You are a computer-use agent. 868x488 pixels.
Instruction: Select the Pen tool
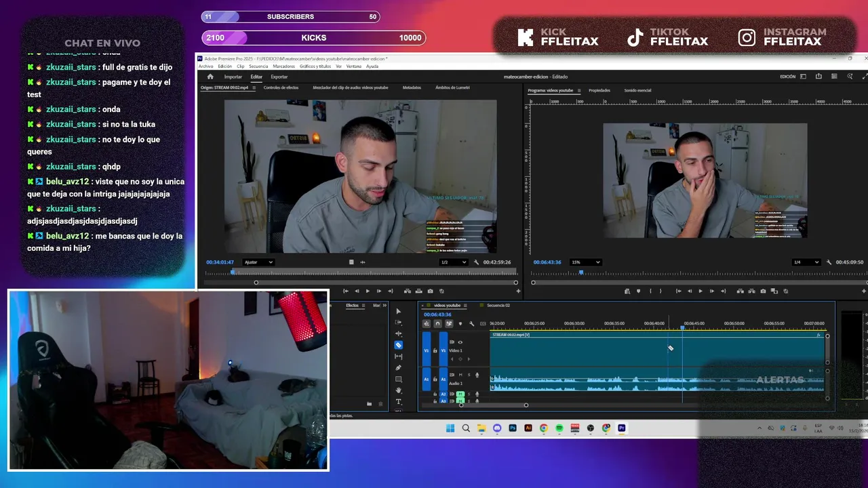coord(399,368)
